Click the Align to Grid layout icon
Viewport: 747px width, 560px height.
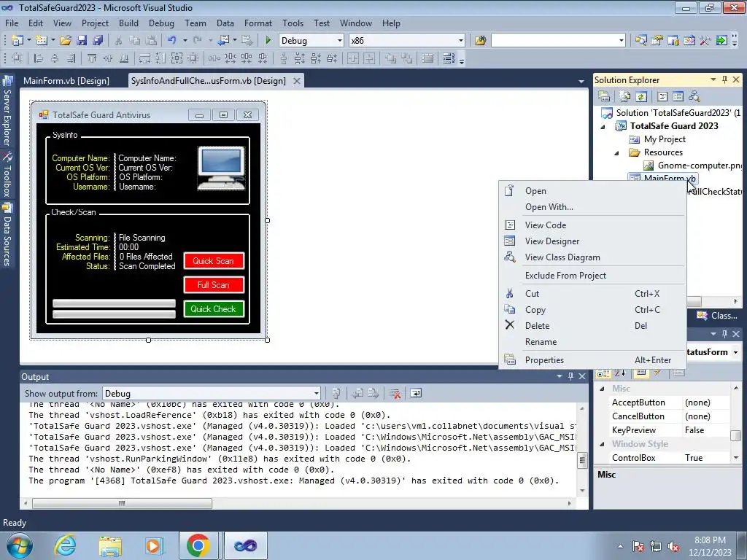18,58
